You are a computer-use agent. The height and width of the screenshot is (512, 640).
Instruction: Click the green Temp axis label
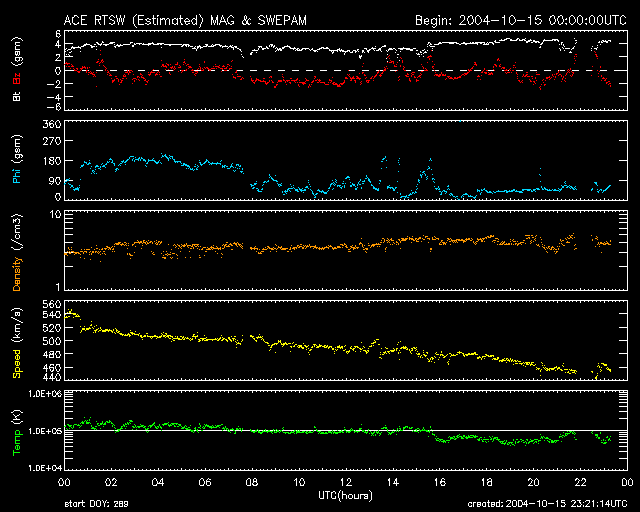pyautogui.click(x=17, y=443)
